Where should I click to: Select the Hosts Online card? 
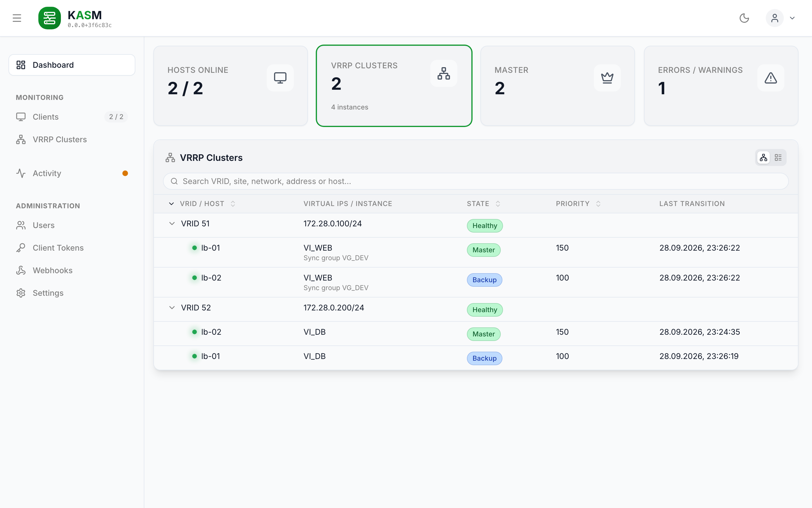(x=231, y=86)
